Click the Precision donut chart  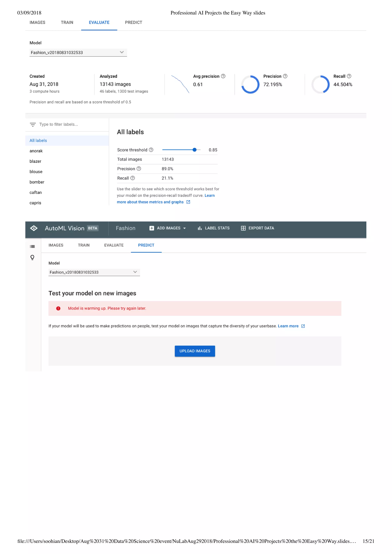(250, 84)
